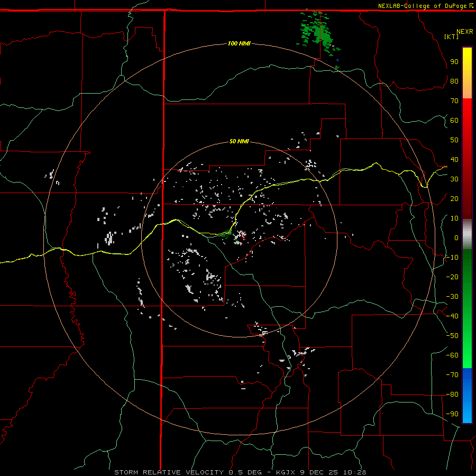476x476 pixels.
Task: Click the gray zero-velocity color bar segment
Action: click(467, 234)
